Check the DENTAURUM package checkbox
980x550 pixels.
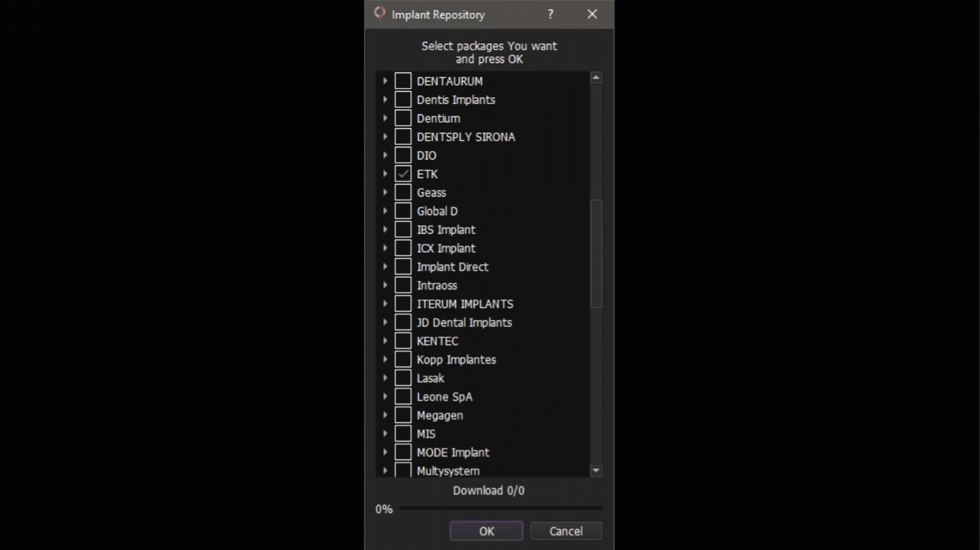pos(403,81)
